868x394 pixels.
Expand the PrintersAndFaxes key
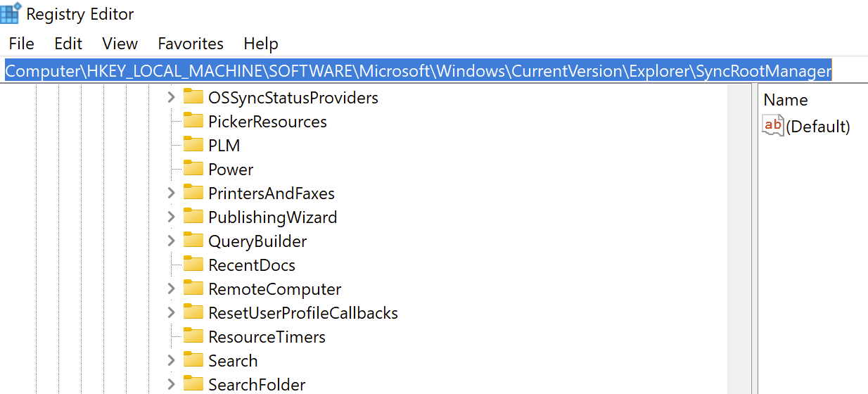tap(171, 193)
